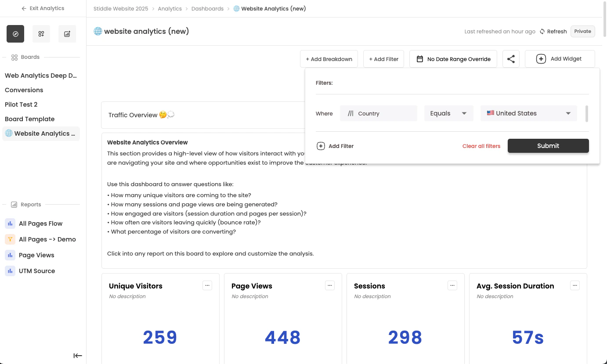Open the All Pages -> Demo report
Image resolution: width=607 pixels, height=364 pixels.
click(x=47, y=239)
